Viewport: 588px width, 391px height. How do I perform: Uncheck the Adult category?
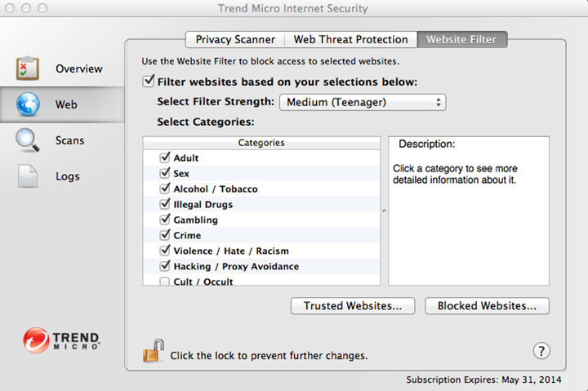pos(165,158)
